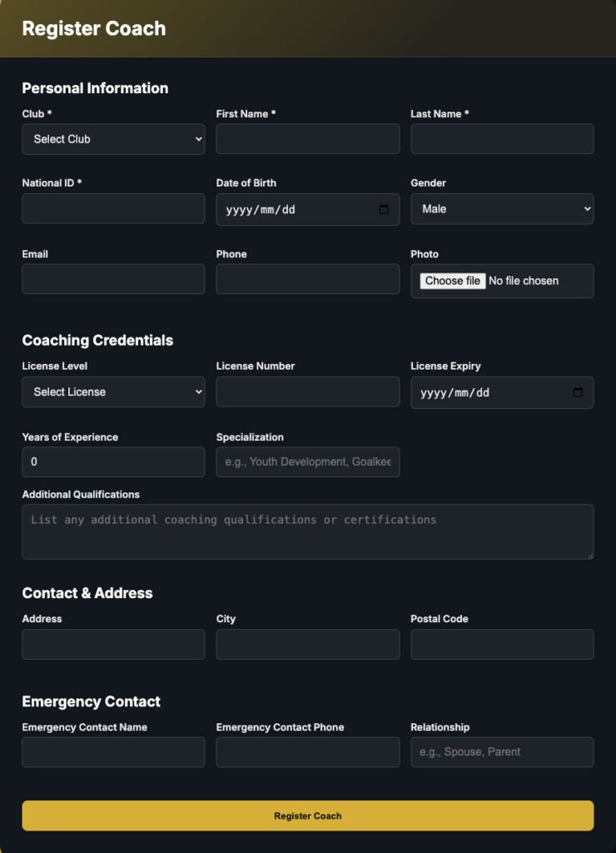
Task: Focus the Additional Qualifications text area
Action: tap(308, 531)
